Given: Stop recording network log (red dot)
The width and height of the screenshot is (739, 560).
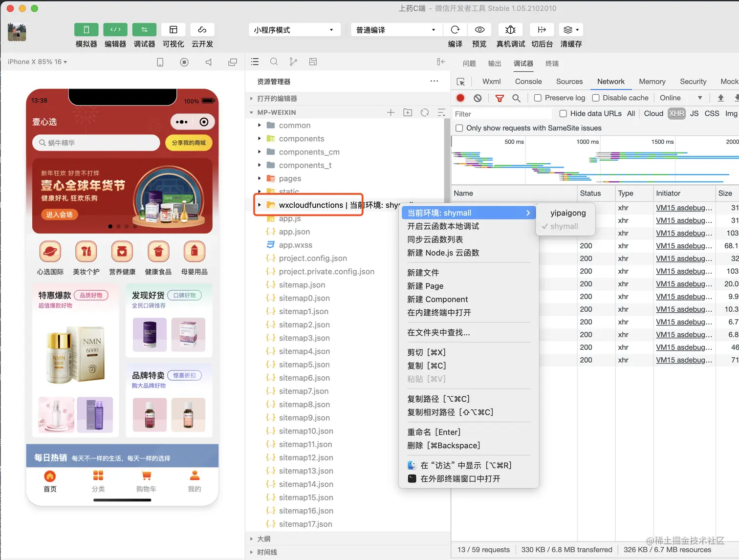Looking at the screenshot, I should coord(460,98).
